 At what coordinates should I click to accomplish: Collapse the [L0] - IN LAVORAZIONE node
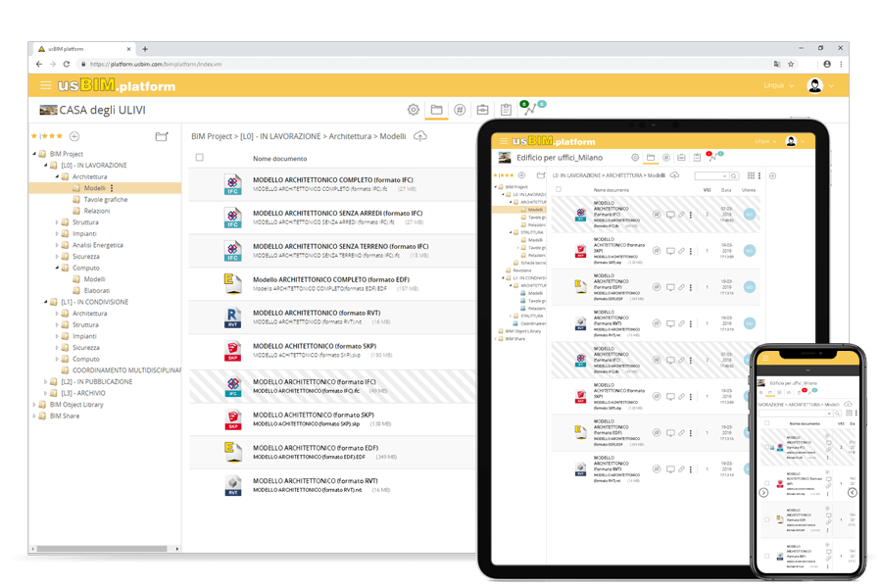tap(46, 166)
